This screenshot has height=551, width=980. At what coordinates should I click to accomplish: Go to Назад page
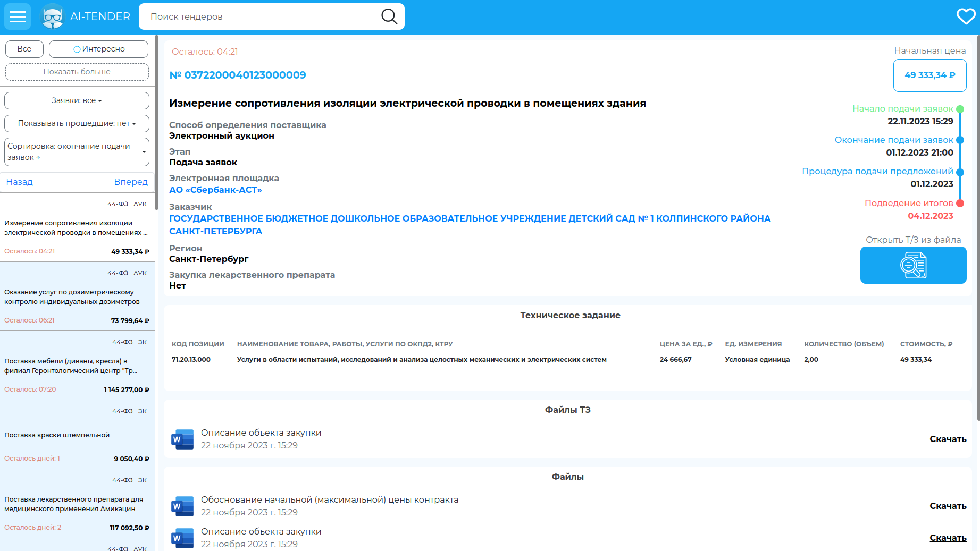[x=20, y=182]
